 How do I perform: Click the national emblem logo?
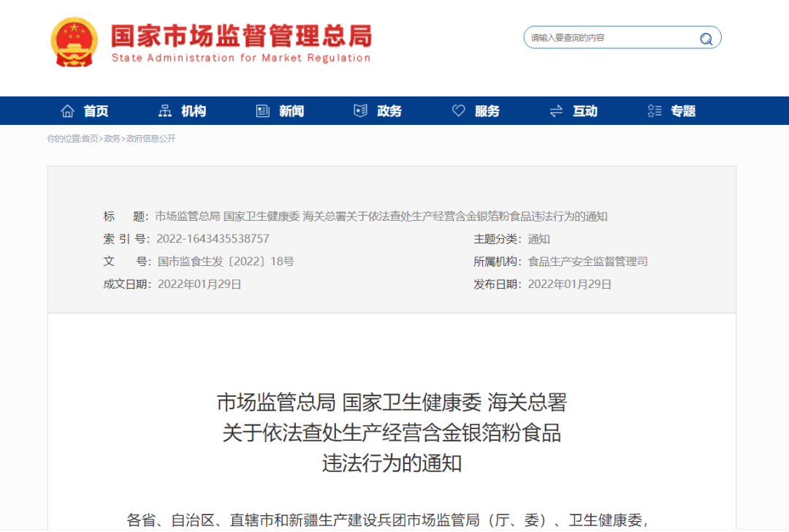(74, 42)
